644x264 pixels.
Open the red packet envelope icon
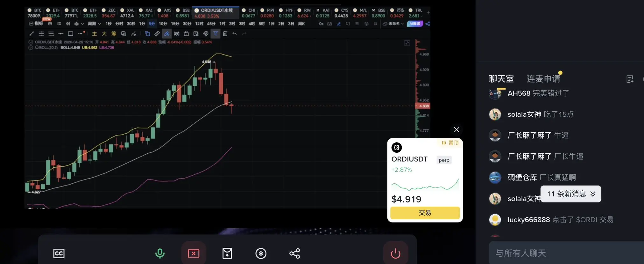[x=227, y=253]
